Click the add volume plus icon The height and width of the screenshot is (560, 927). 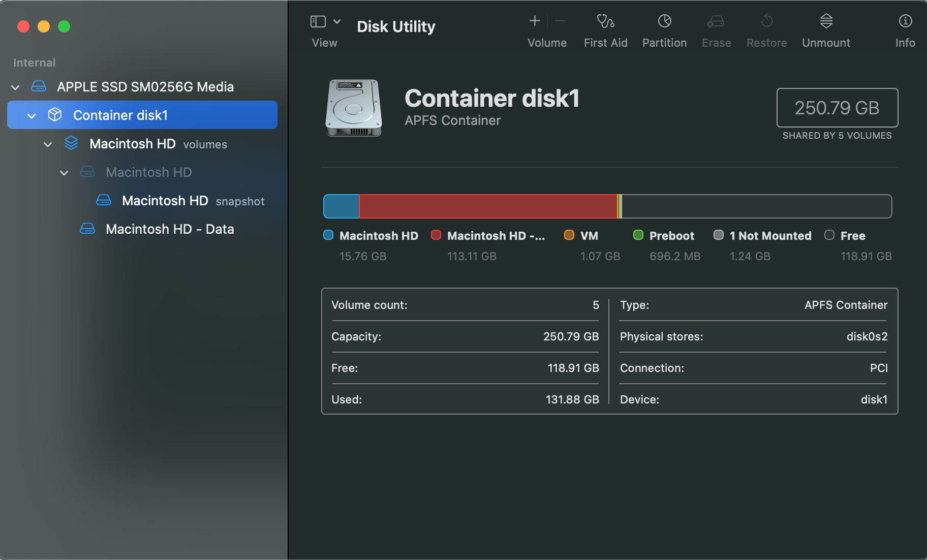pyautogui.click(x=535, y=21)
